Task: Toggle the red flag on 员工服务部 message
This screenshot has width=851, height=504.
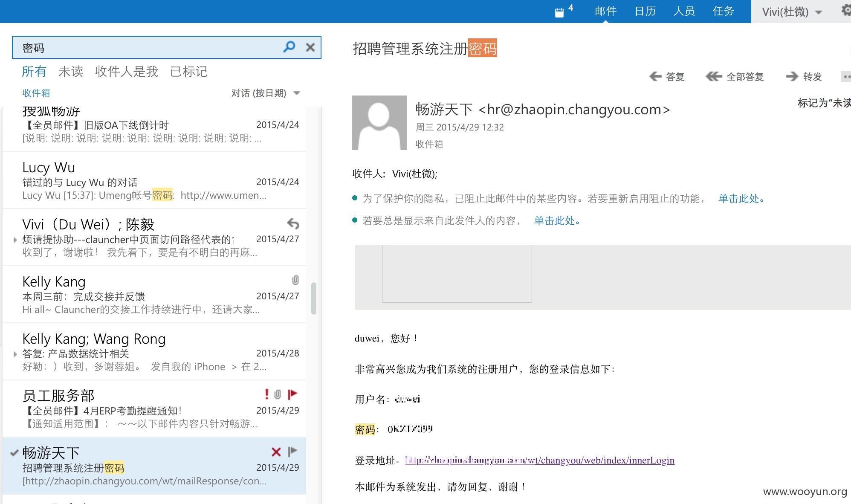Action: 292,394
